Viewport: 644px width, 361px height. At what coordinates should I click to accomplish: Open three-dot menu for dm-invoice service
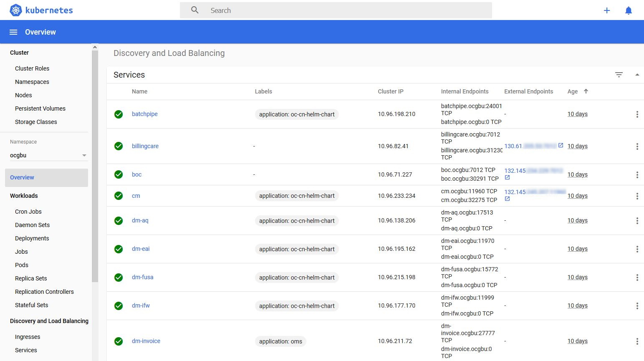tap(637, 341)
